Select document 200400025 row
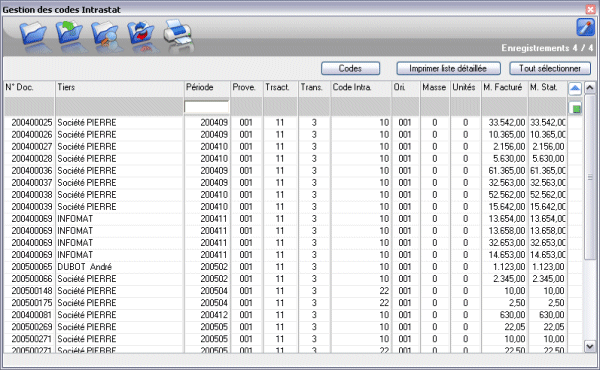 point(285,122)
